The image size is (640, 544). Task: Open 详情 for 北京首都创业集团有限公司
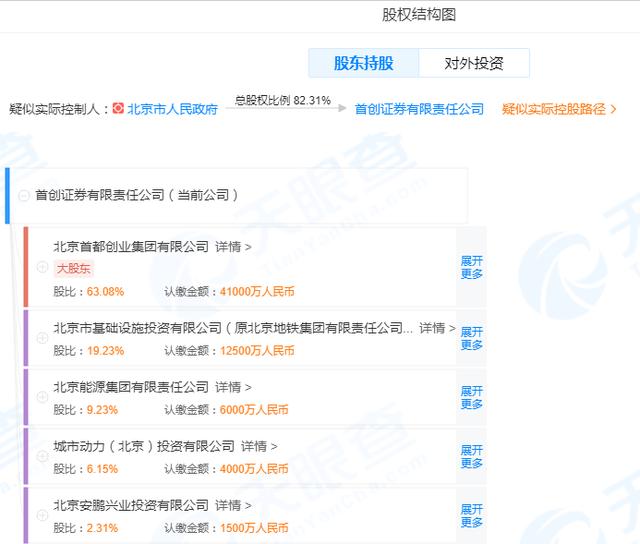click(233, 247)
